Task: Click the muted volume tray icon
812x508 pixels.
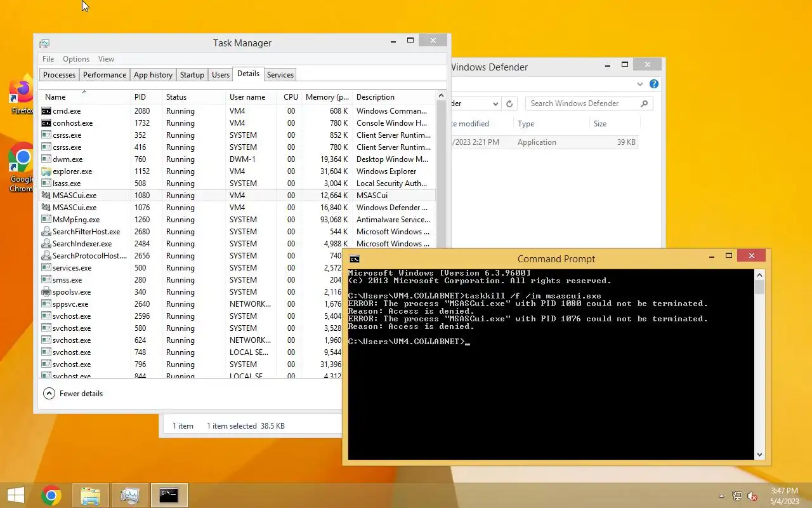Action: point(752,496)
